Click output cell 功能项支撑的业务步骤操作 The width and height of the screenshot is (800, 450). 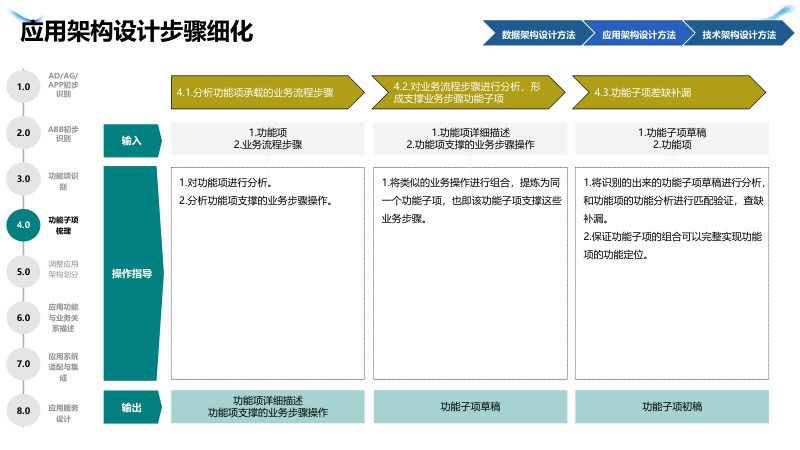click(x=268, y=407)
